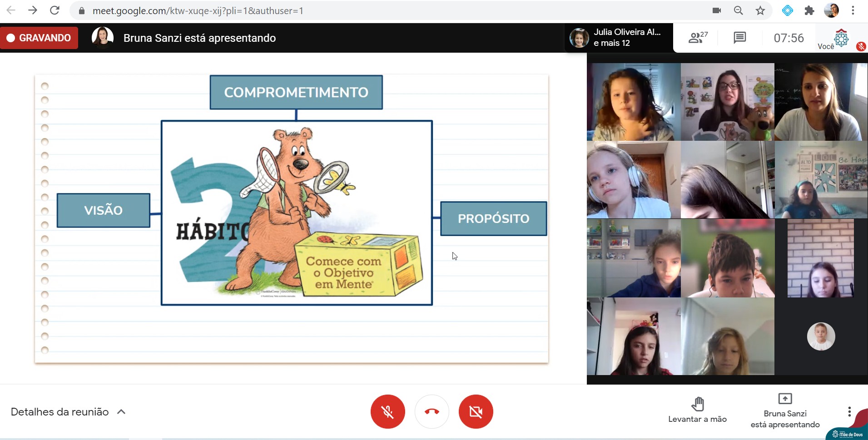The width and height of the screenshot is (868, 440).
Task: Click the browser extensions puzzle icon
Action: coord(809,10)
